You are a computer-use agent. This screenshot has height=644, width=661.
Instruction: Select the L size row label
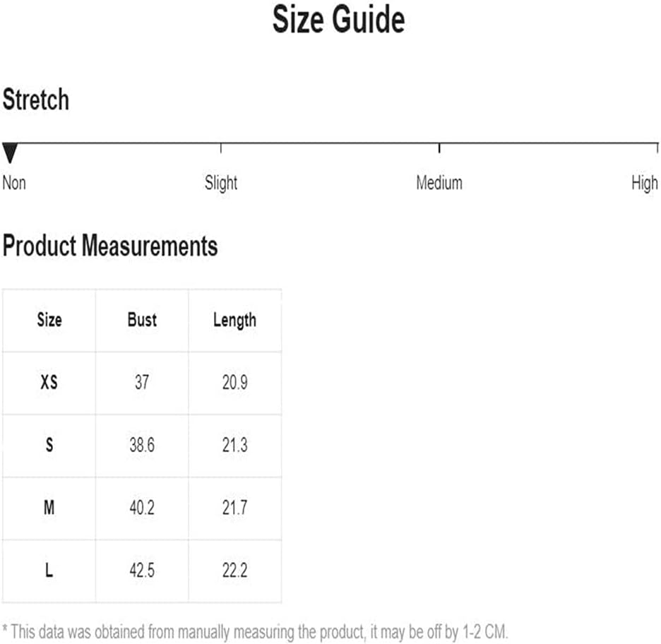(x=49, y=570)
